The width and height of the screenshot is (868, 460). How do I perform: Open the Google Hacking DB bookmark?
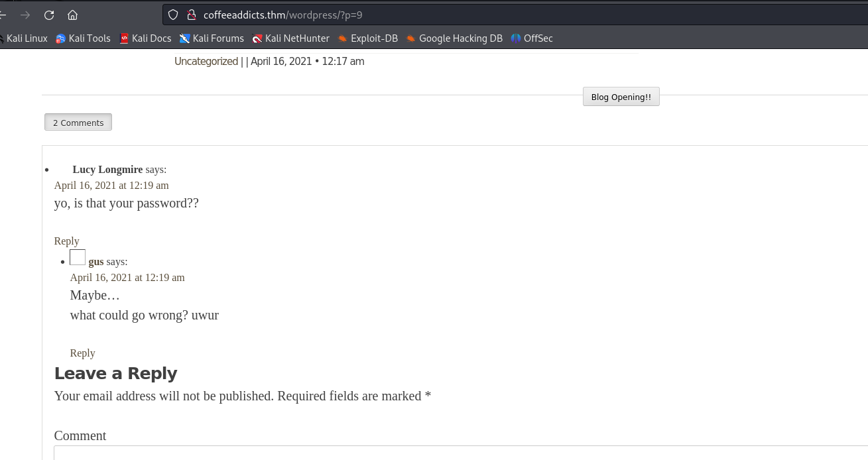point(454,38)
